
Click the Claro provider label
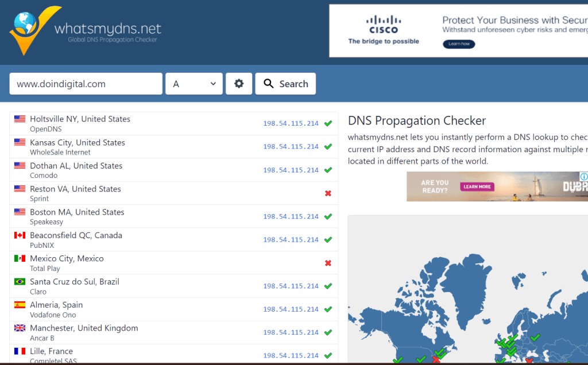coord(38,292)
